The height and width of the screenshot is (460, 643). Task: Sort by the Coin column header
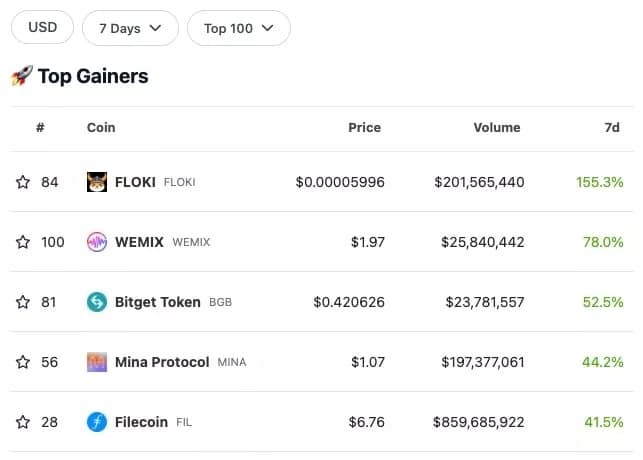(101, 128)
